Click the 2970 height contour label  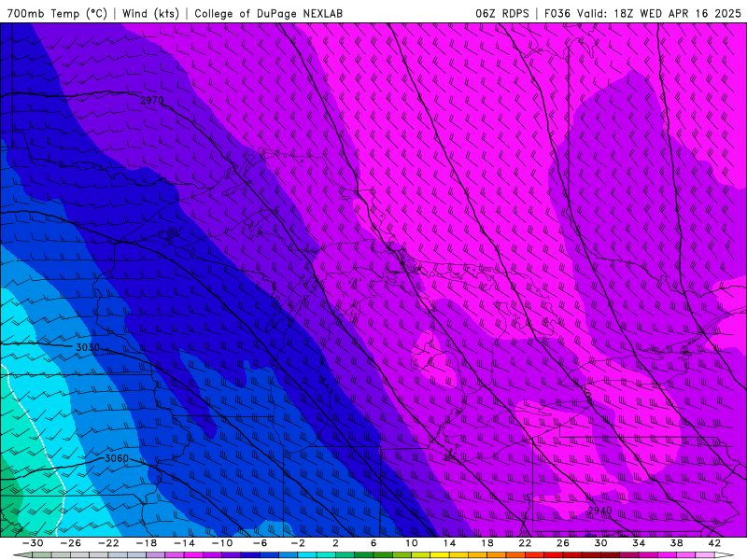[x=152, y=101]
